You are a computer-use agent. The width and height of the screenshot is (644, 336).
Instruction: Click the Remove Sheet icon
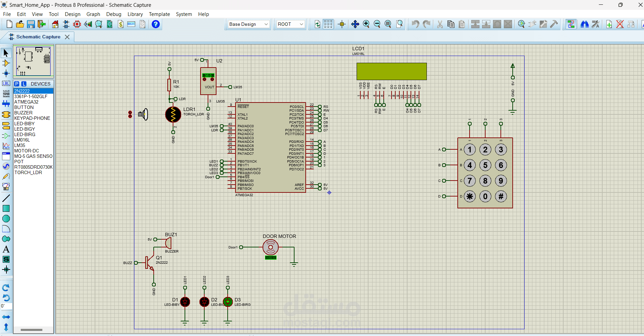[x=620, y=24]
